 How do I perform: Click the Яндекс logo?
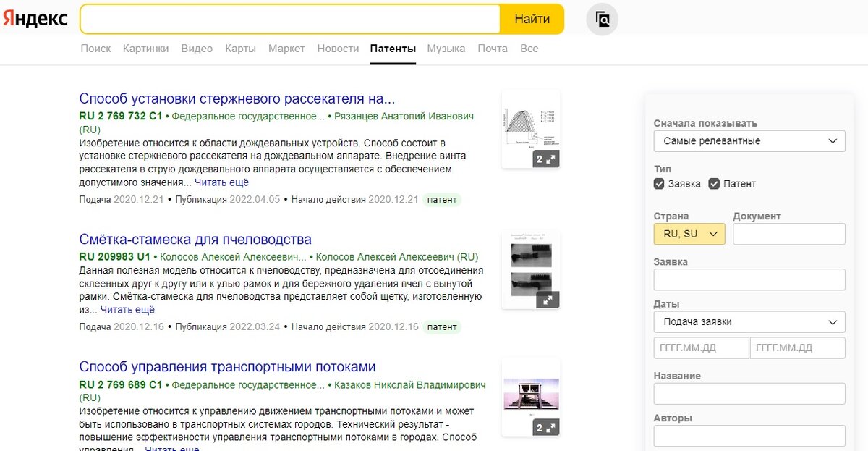[x=36, y=19]
